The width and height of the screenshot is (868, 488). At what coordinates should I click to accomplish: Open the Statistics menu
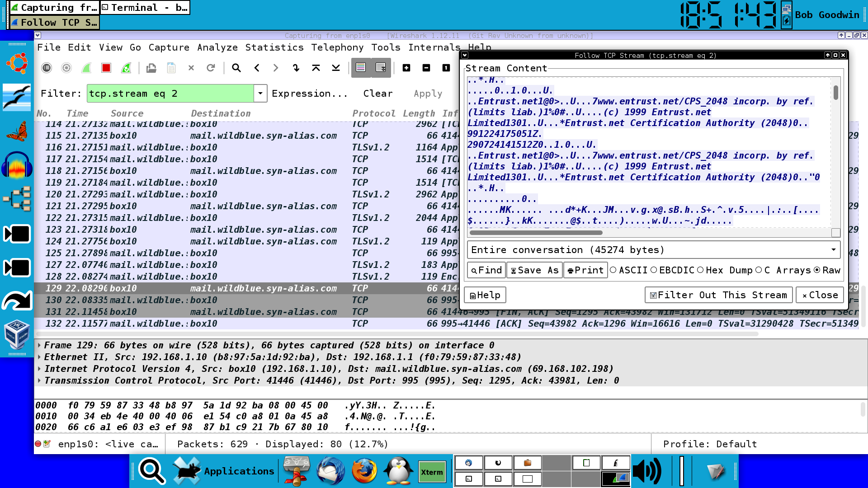point(274,47)
